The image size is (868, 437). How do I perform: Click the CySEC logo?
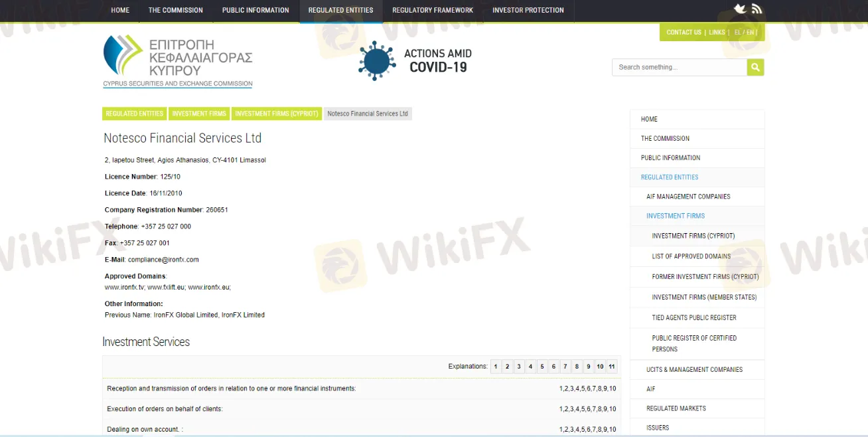coord(178,61)
